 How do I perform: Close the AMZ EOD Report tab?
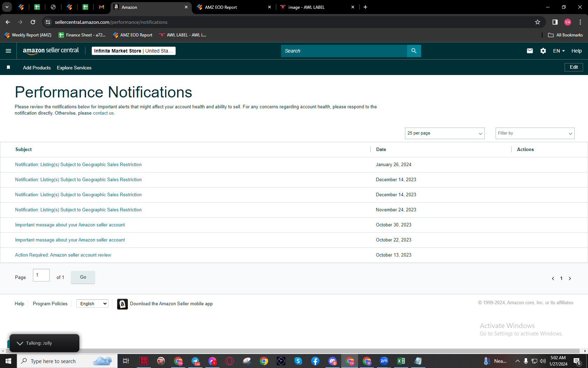(x=269, y=7)
